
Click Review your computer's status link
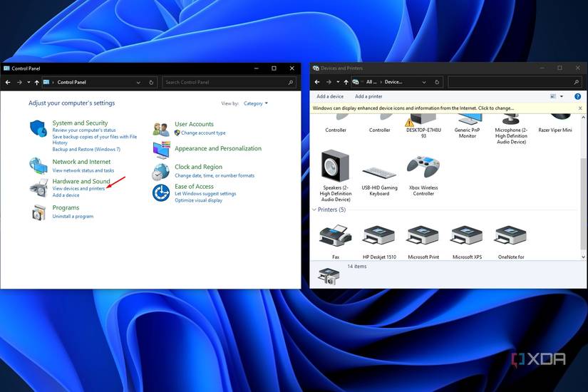pos(84,130)
